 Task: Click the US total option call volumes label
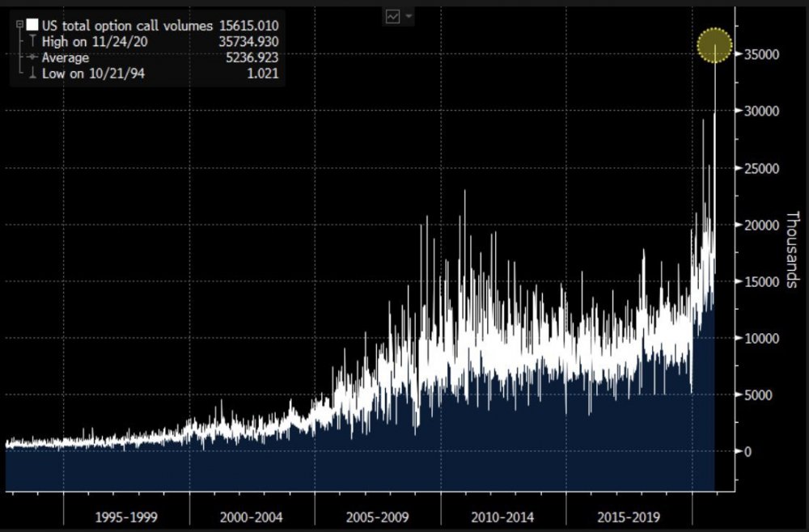[127, 26]
